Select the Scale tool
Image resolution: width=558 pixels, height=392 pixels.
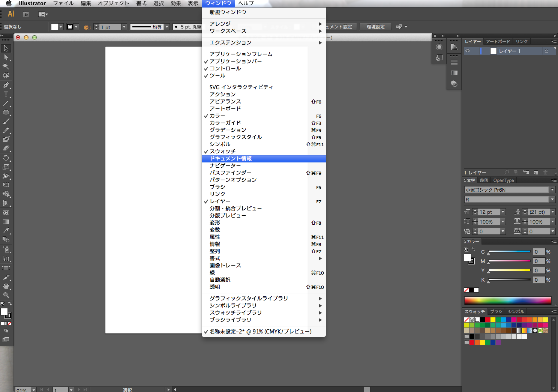pos(6,167)
